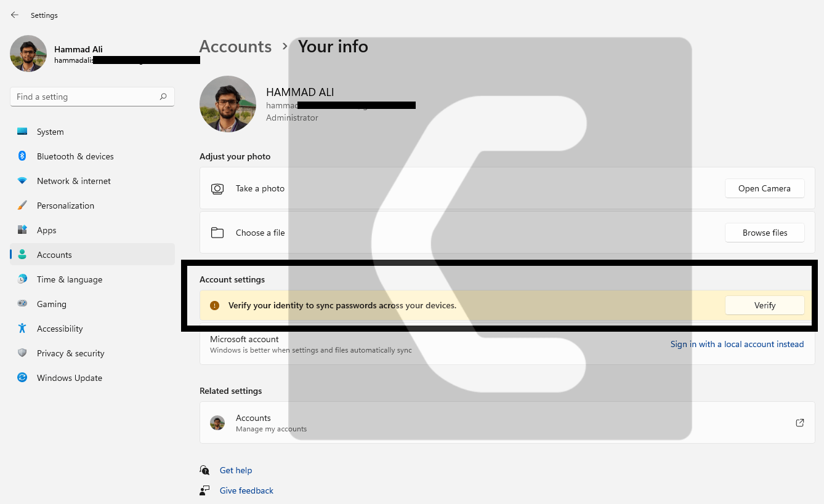Click the Windows Update icon

[22, 378]
